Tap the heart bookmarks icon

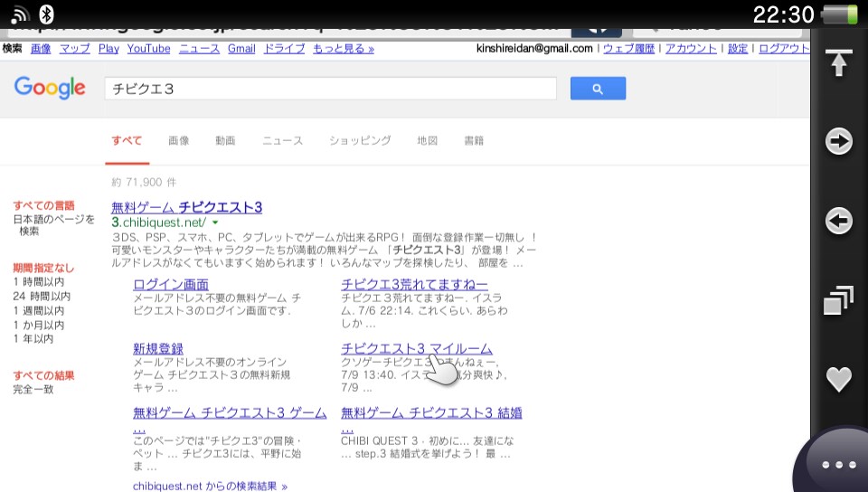[x=839, y=380]
